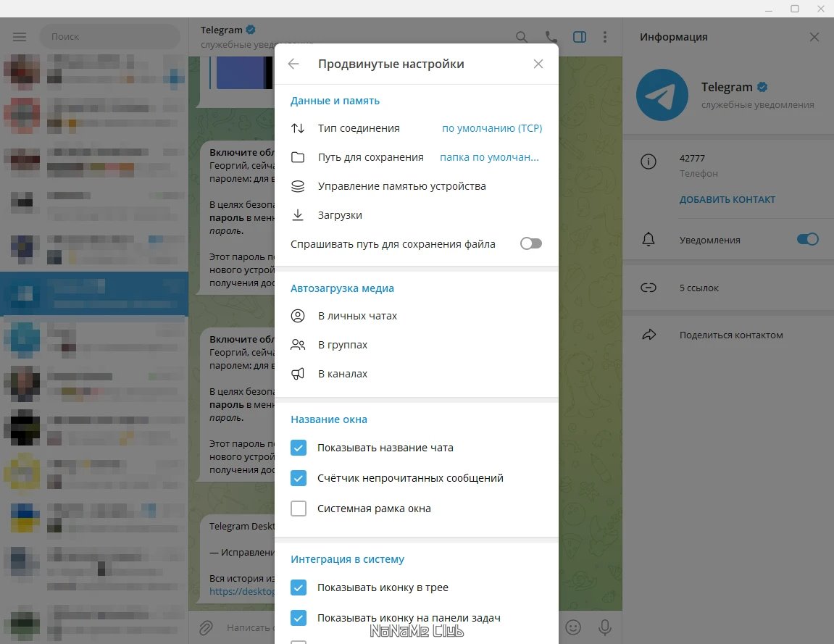Choose Поделиться контактом
This screenshot has height=644, width=834.
click(731, 335)
